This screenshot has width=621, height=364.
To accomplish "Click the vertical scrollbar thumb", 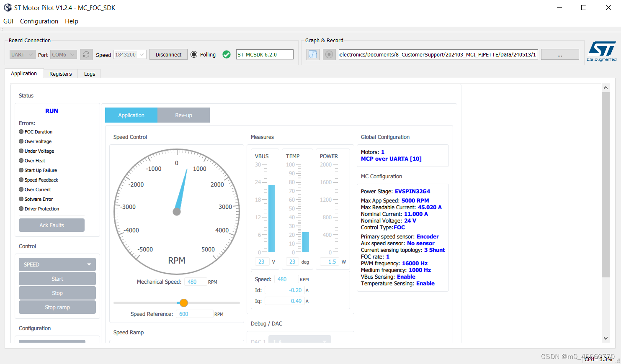I will pos(606,185).
